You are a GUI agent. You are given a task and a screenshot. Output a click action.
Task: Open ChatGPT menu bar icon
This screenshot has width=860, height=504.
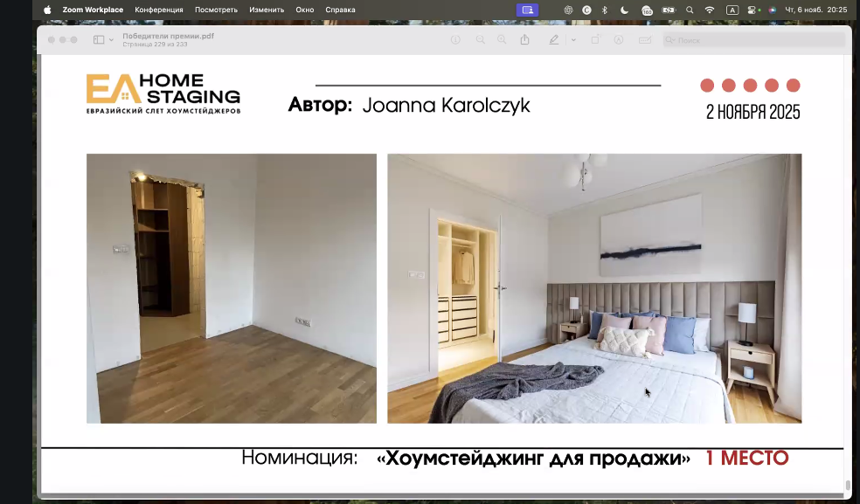[569, 10]
